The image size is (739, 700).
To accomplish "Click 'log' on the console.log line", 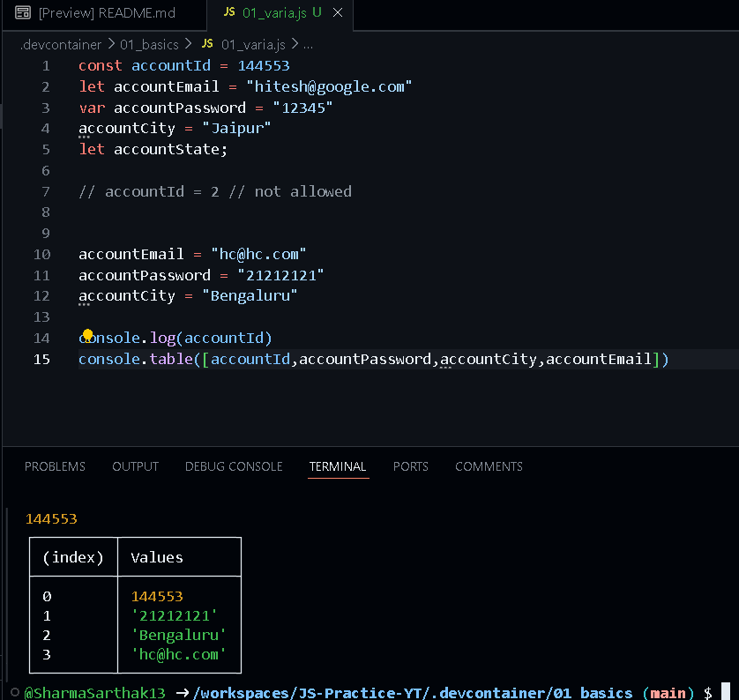I will (162, 339).
